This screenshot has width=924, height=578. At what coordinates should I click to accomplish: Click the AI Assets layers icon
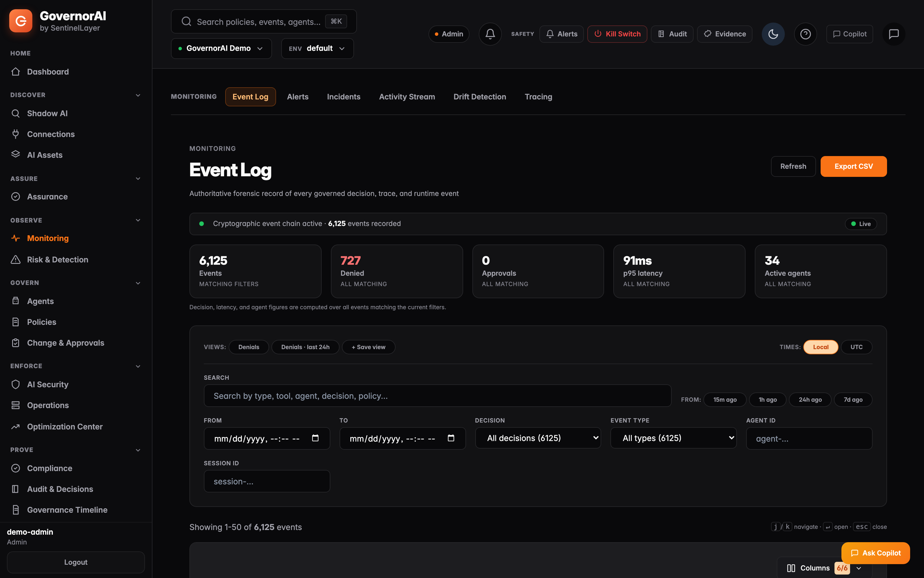click(x=16, y=154)
